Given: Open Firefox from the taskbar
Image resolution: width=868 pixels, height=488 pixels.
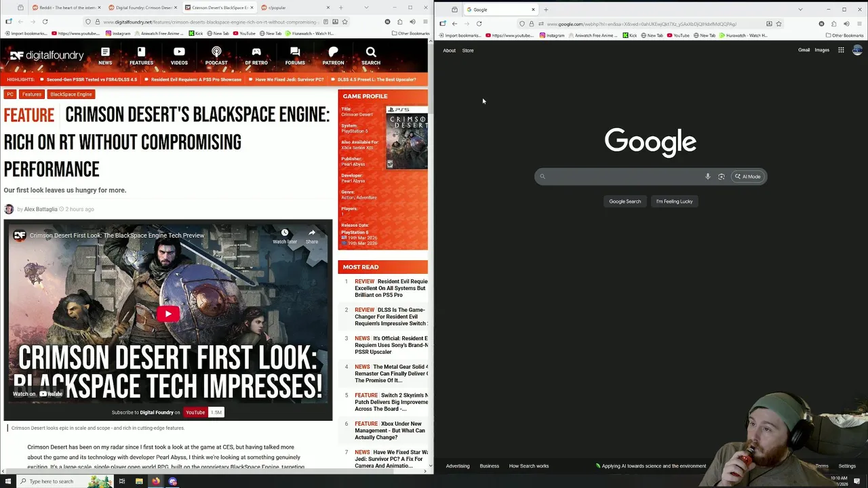Looking at the screenshot, I should 156,481.
